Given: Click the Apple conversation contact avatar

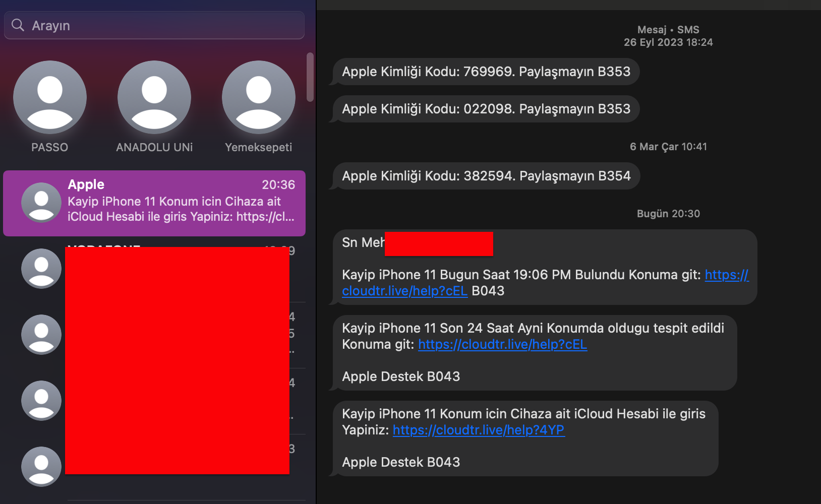Looking at the screenshot, I should (x=41, y=203).
